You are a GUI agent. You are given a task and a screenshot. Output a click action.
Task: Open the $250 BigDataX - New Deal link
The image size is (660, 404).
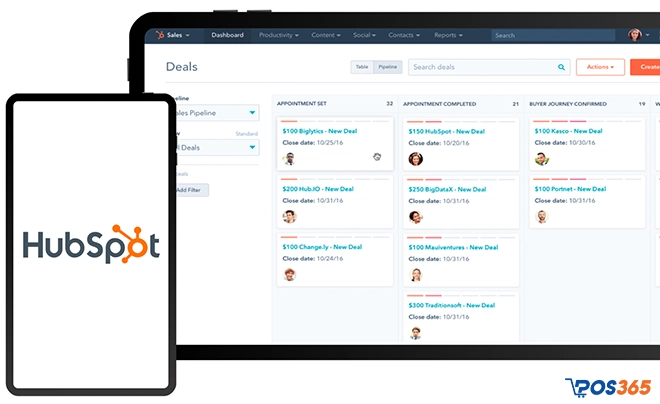tap(447, 189)
